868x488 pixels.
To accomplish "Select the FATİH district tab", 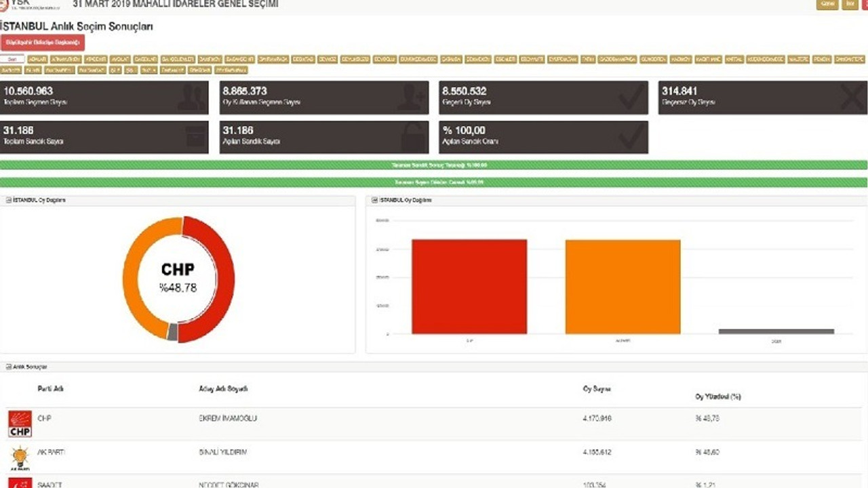I will (x=588, y=60).
